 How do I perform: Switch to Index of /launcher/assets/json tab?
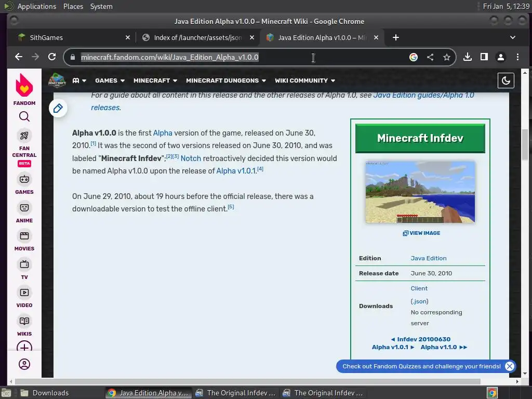pyautogui.click(x=198, y=37)
